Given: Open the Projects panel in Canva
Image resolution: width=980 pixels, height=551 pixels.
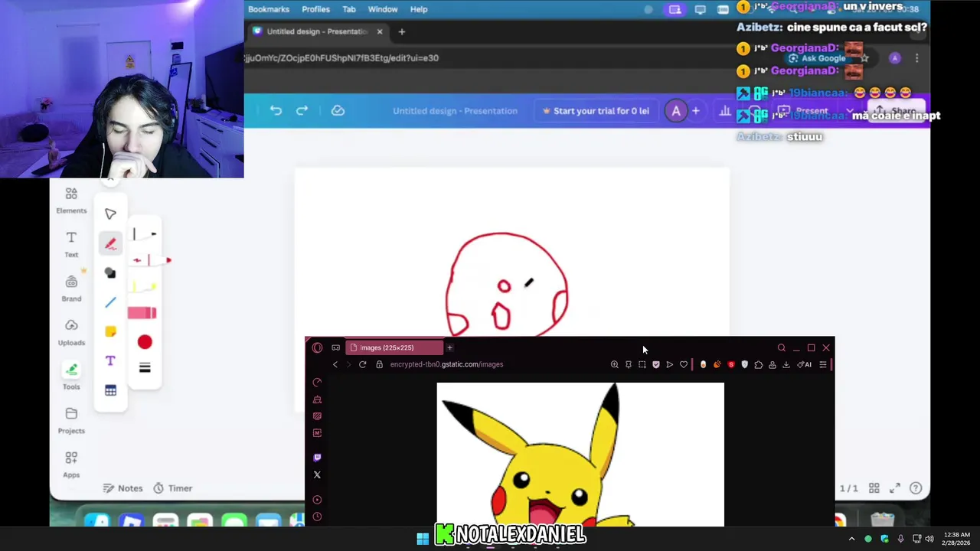Looking at the screenshot, I should 71,420.
